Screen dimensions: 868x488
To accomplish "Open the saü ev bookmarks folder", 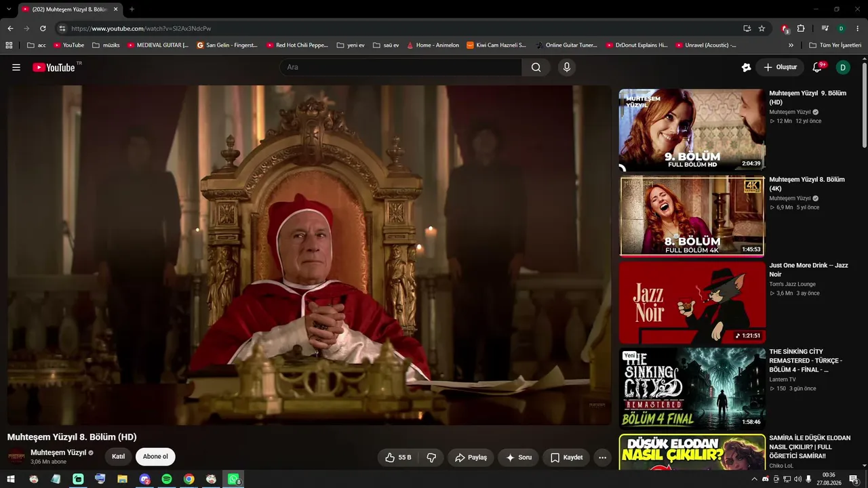I will tap(387, 45).
